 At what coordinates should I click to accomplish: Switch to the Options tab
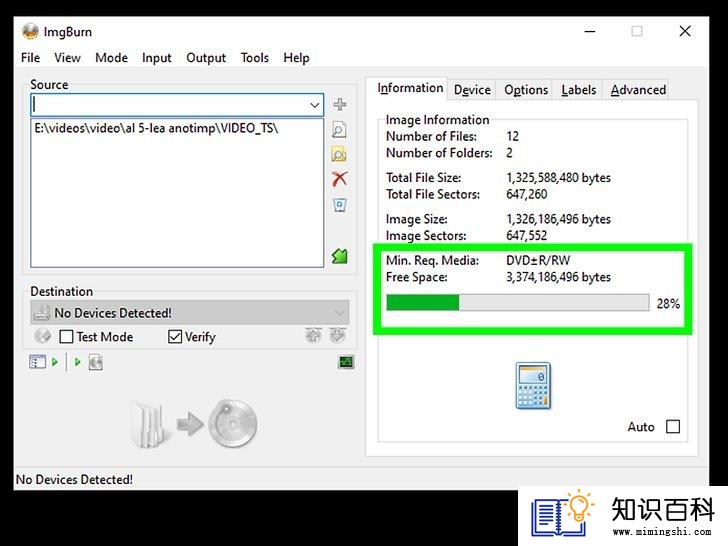[x=526, y=90]
